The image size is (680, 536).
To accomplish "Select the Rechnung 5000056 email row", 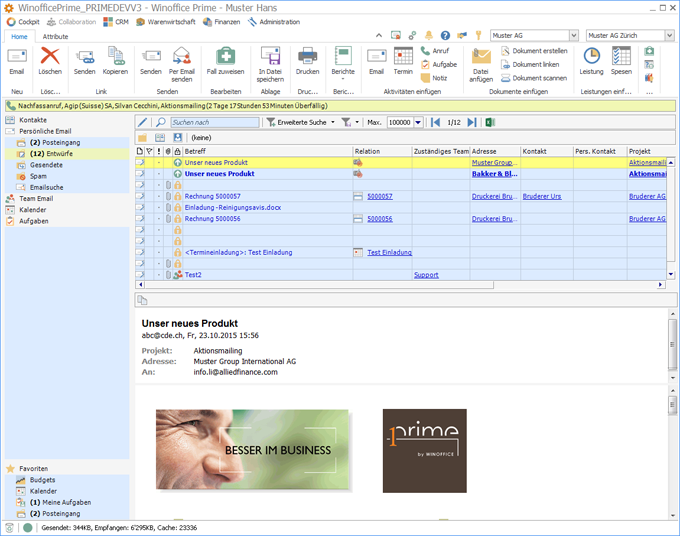I will (x=401, y=219).
